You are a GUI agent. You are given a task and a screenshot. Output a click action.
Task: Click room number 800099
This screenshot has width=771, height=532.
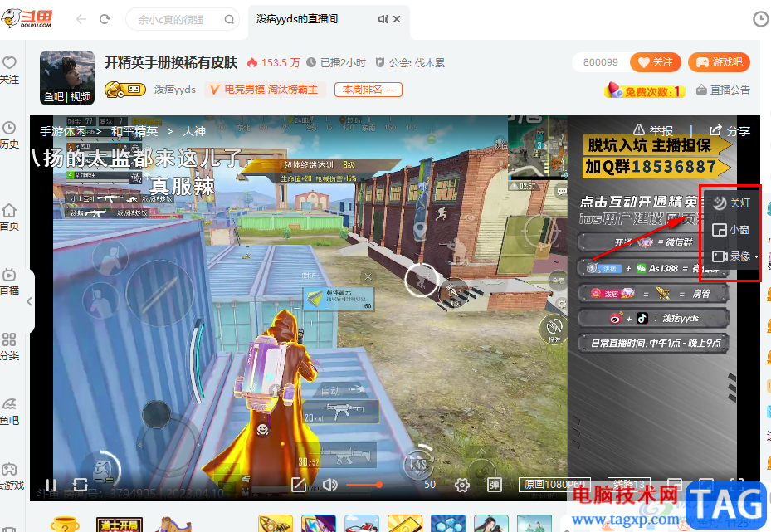[x=601, y=62]
